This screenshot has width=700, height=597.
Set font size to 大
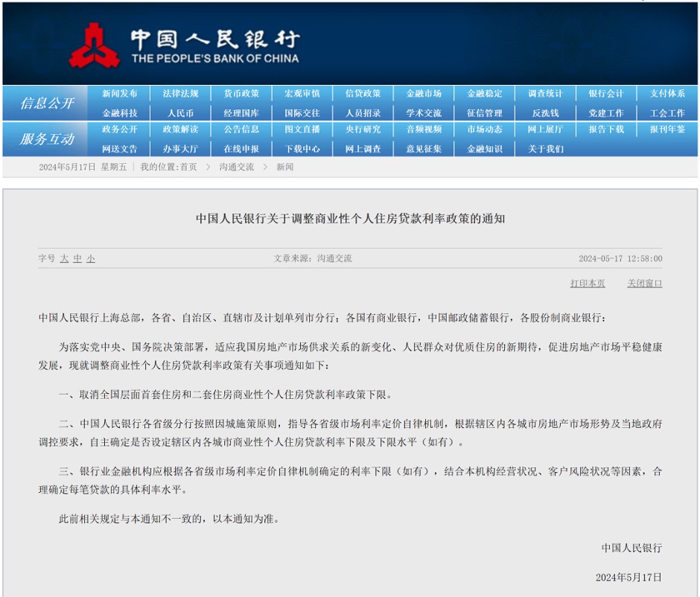coord(63,258)
